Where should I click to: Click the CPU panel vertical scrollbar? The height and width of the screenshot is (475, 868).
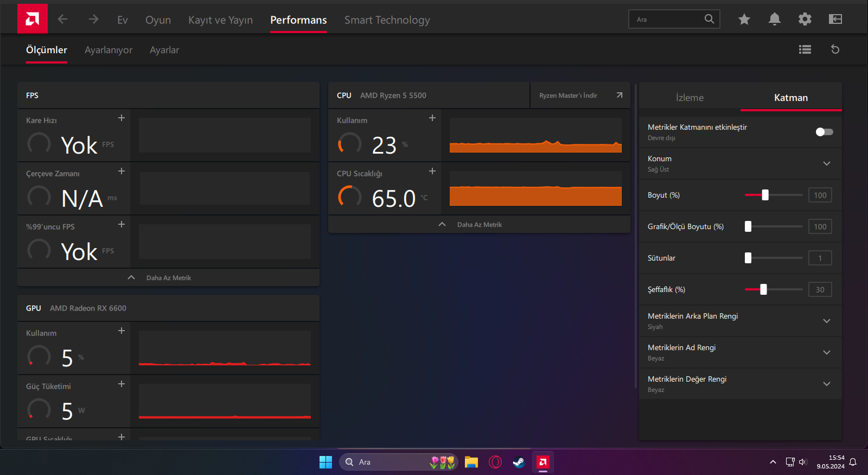pyautogui.click(x=635, y=236)
